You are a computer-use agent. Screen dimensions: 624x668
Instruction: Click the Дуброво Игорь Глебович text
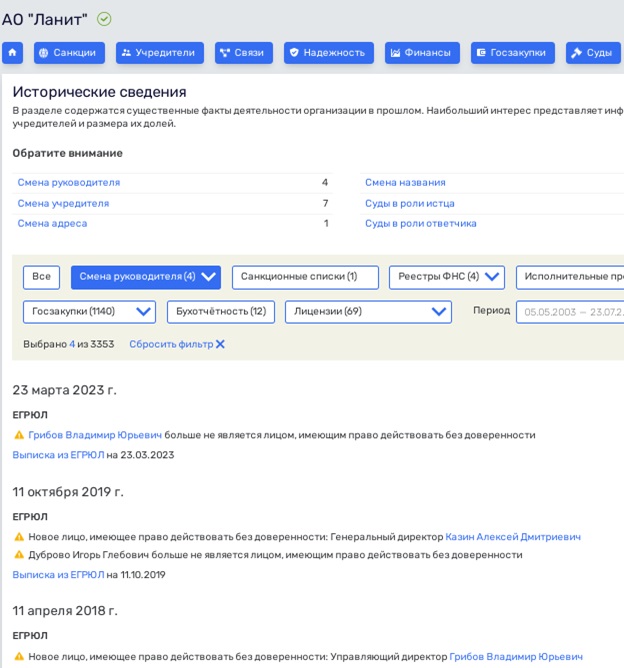(89, 555)
